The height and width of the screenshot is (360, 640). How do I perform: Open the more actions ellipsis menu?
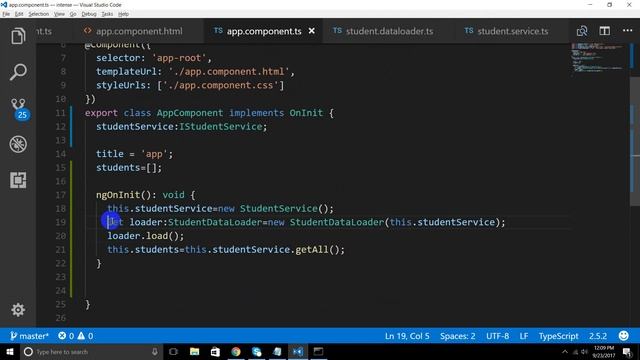(x=627, y=30)
